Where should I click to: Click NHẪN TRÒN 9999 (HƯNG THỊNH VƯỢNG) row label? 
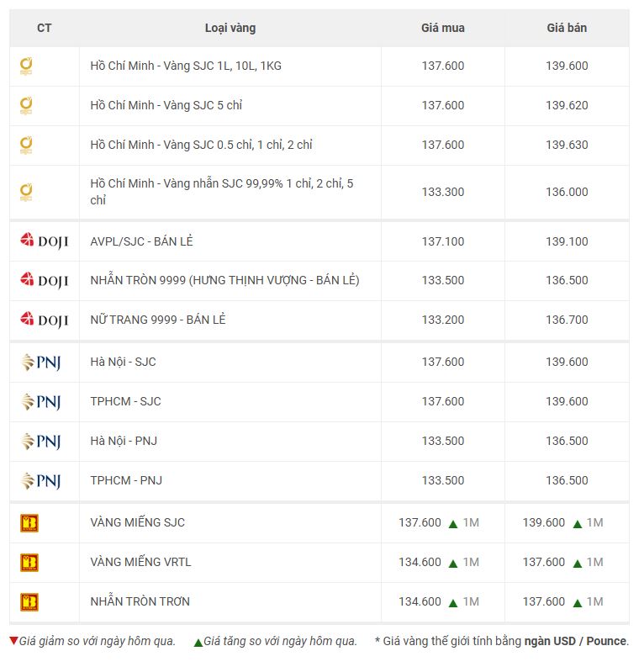point(224,280)
